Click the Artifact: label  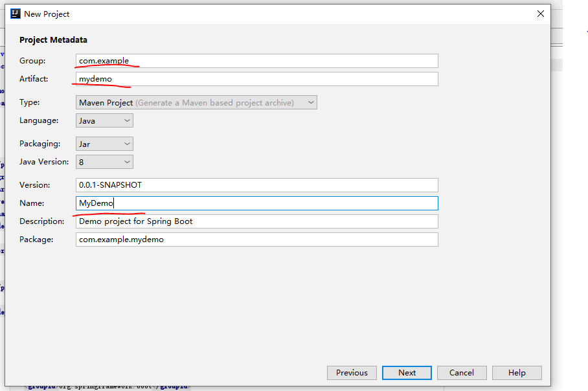[x=34, y=79]
